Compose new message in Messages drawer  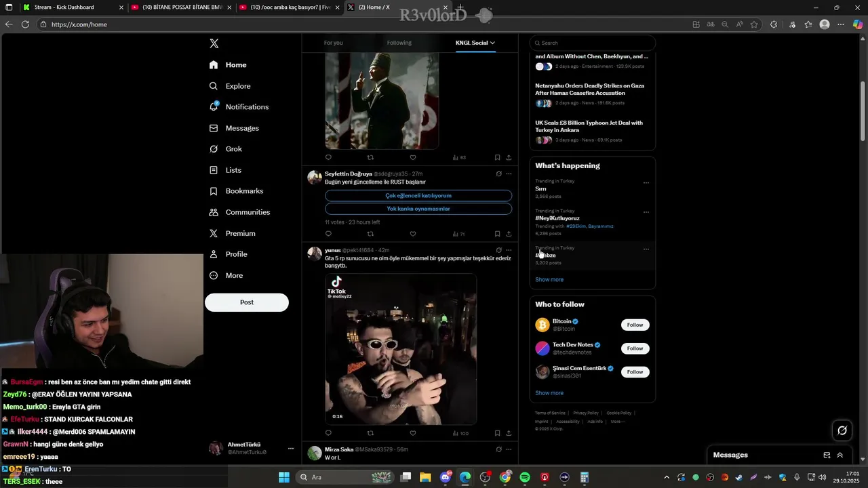tap(827, 455)
